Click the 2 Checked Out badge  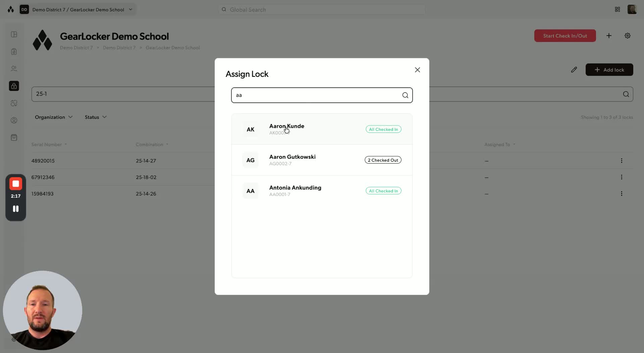click(x=383, y=160)
